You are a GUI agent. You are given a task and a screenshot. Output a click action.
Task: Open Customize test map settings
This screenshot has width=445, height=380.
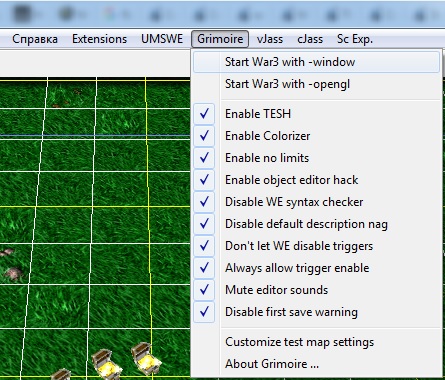coord(316,342)
